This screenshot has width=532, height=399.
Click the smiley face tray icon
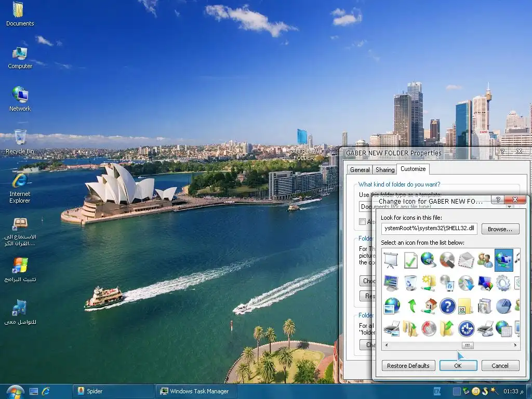click(476, 392)
